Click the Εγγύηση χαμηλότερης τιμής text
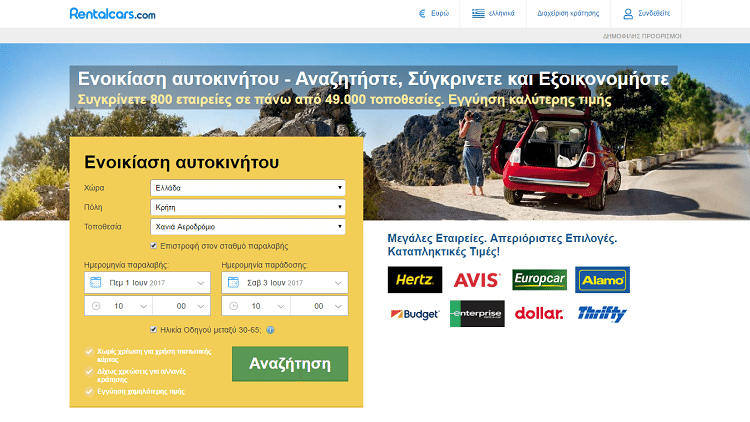This screenshot has height=422, width=750. click(141, 391)
